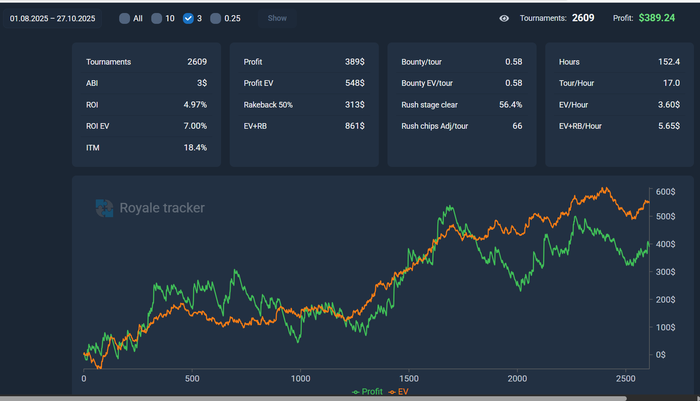The height and width of the screenshot is (401, 700).
Task: Toggle the EV series in chart legend
Action: pyautogui.click(x=398, y=392)
